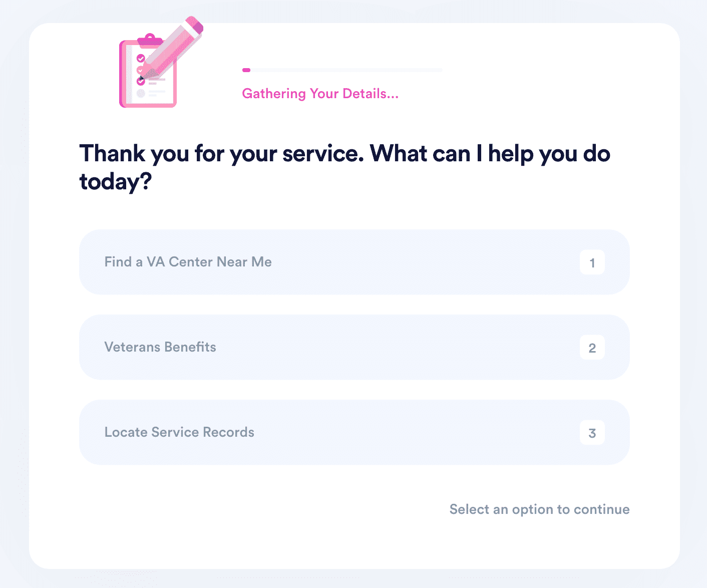707x588 pixels.
Task: Click the pencil tip touching the clipboard
Action: click(142, 78)
